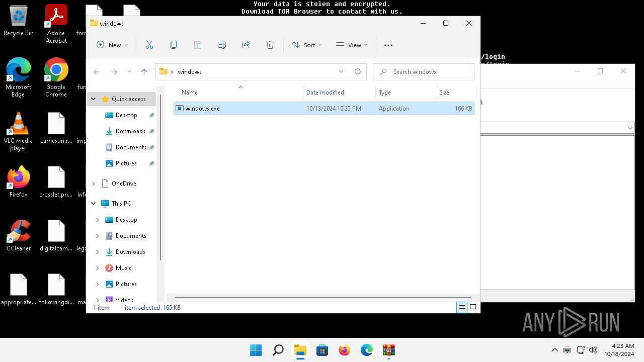Switch to details view layout
The image size is (644, 362).
coord(462,308)
